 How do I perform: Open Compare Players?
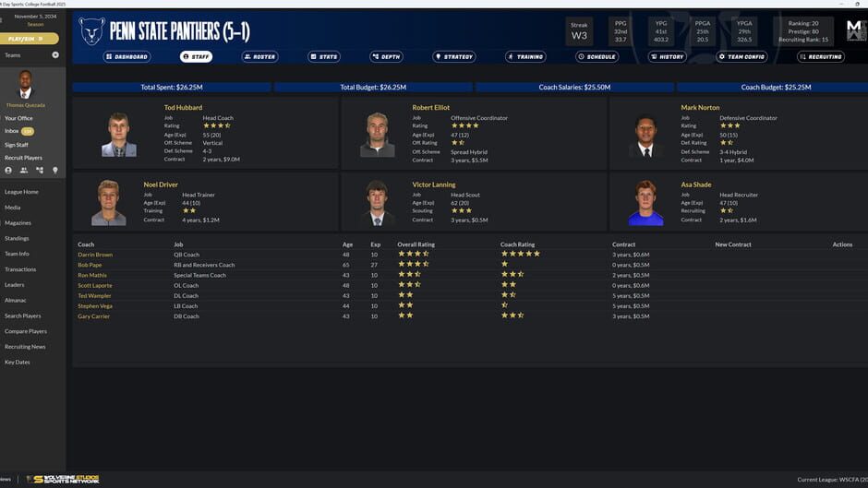[26, 331]
